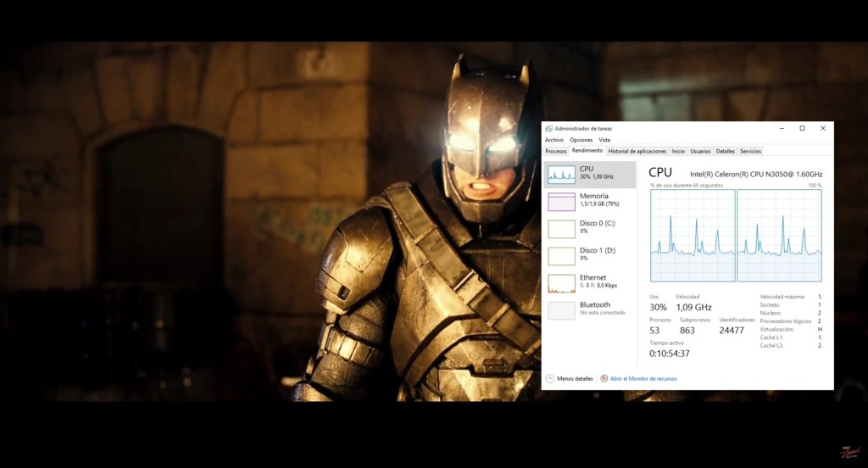
Task: Click '% de uso durante 60 segundos' label
Action: point(687,186)
